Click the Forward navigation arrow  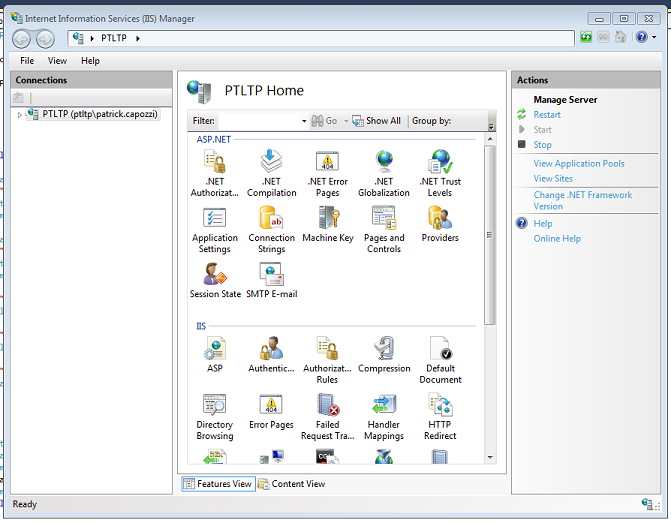point(45,39)
